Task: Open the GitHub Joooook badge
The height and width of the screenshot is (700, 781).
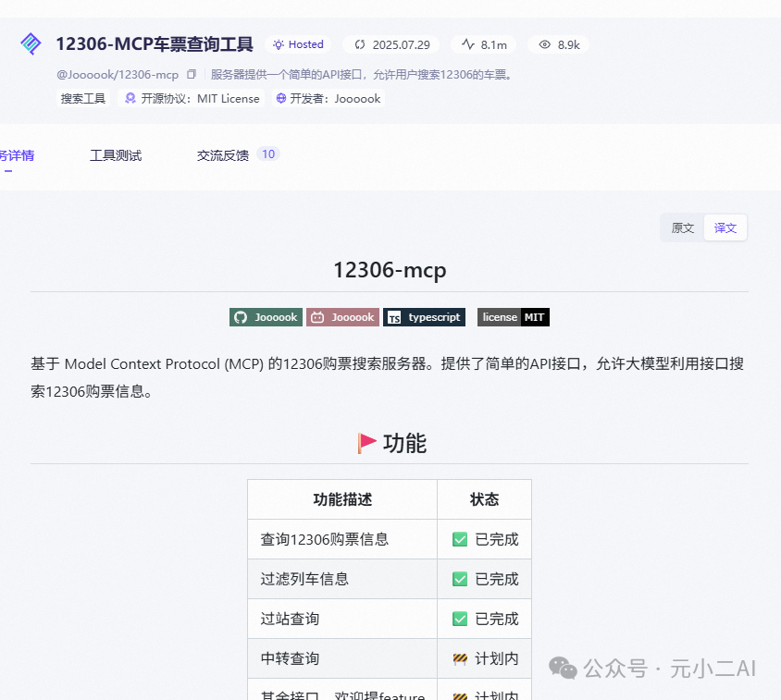Action: [x=266, y=317]
